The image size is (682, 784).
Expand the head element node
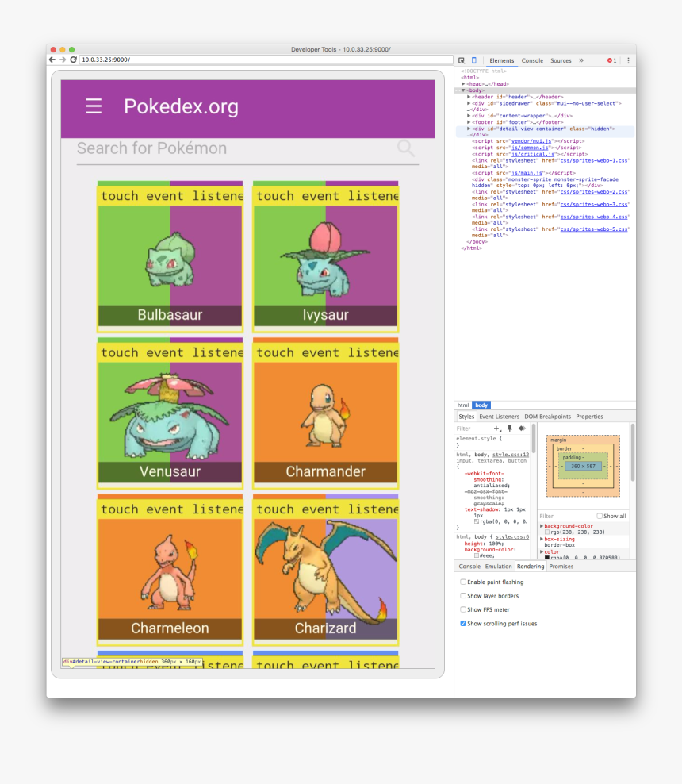click(463, 84)
